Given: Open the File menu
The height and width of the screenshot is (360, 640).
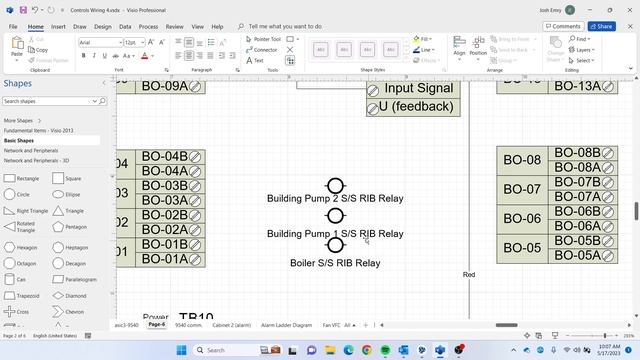Looking at the screenshot, I should [13, 27].
